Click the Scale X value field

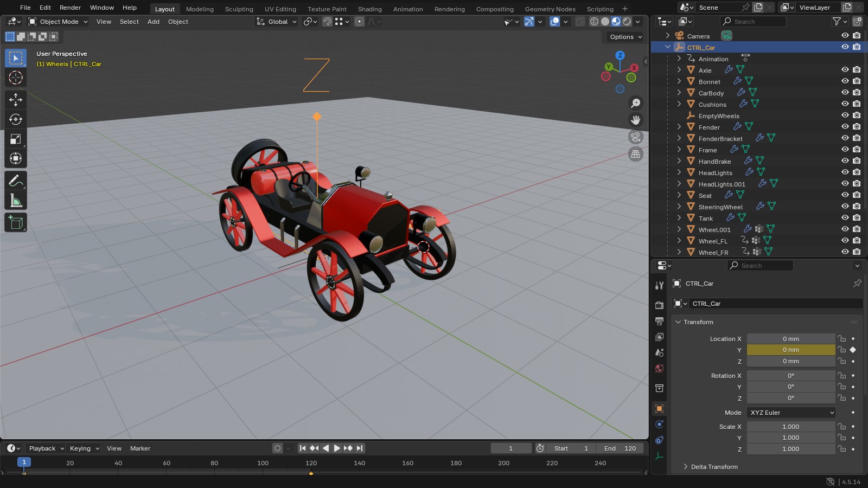(x=791, y=427)
